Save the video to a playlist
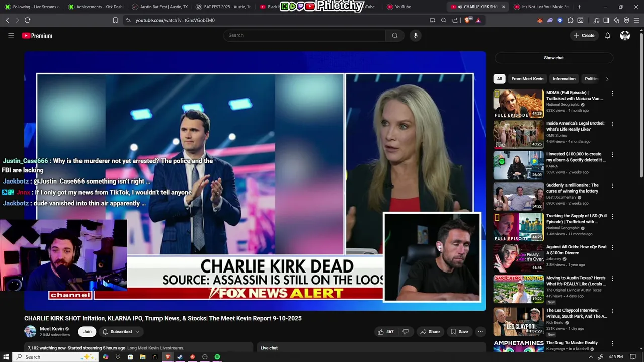 tap(459, 332)
